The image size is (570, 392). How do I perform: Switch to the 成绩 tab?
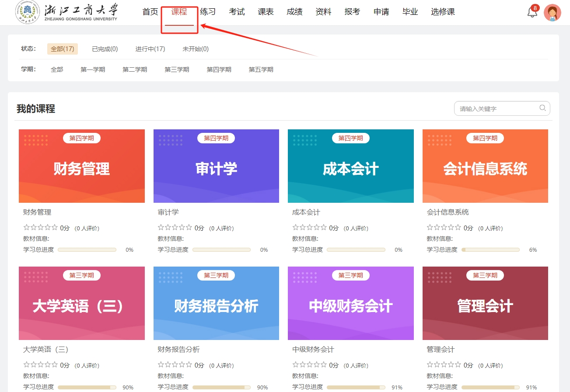pos(294,12)
